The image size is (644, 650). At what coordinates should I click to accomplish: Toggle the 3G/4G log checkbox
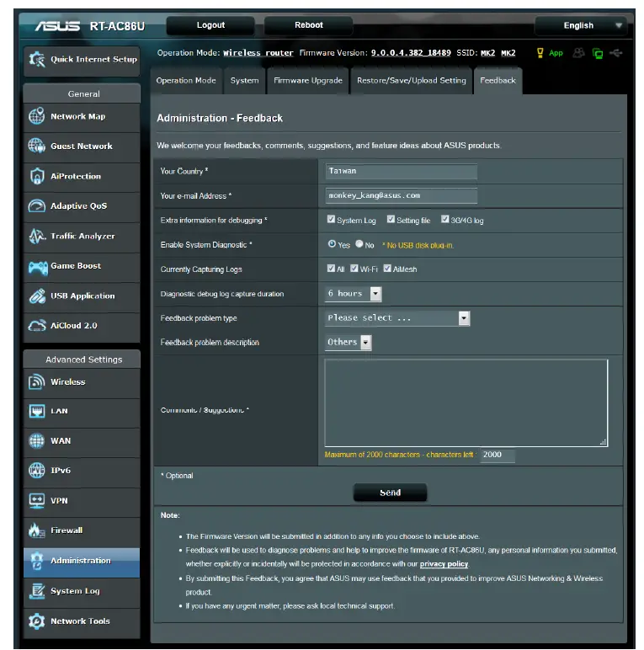(x=444, y=219)
